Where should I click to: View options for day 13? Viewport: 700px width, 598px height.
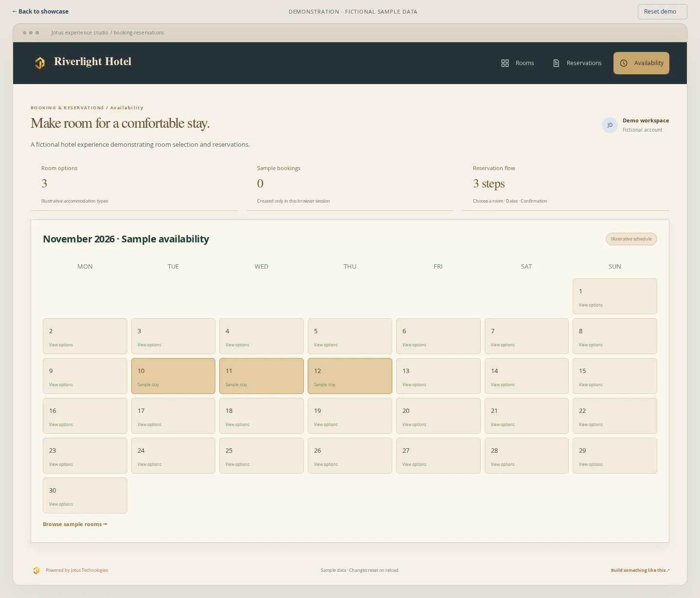(x=438, y=376)
